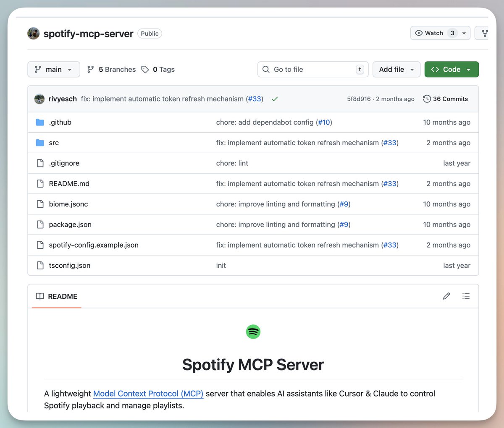The image size is (504, 428).
Task: Open the main branch selector dropdown
Action: [x=54, y=69]
